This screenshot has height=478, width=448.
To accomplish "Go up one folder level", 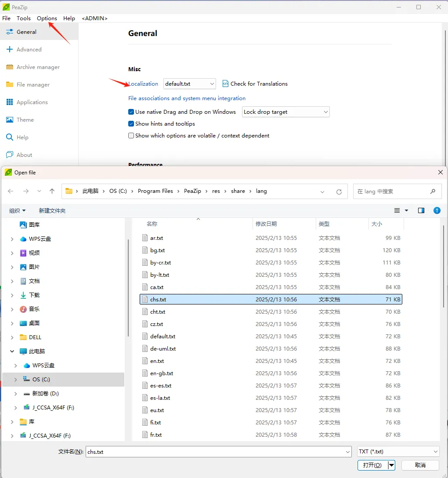I will (x=52, y=191).
